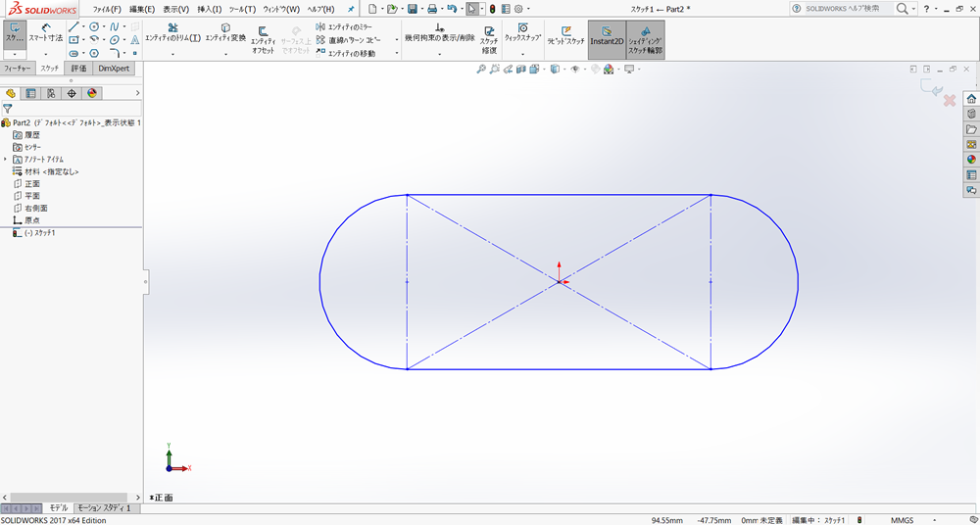This screenshot has height=525, width=980.
Task: Click the Rapid Sketch (ラピッドスケッチ) tool
Action: point(566,35)
